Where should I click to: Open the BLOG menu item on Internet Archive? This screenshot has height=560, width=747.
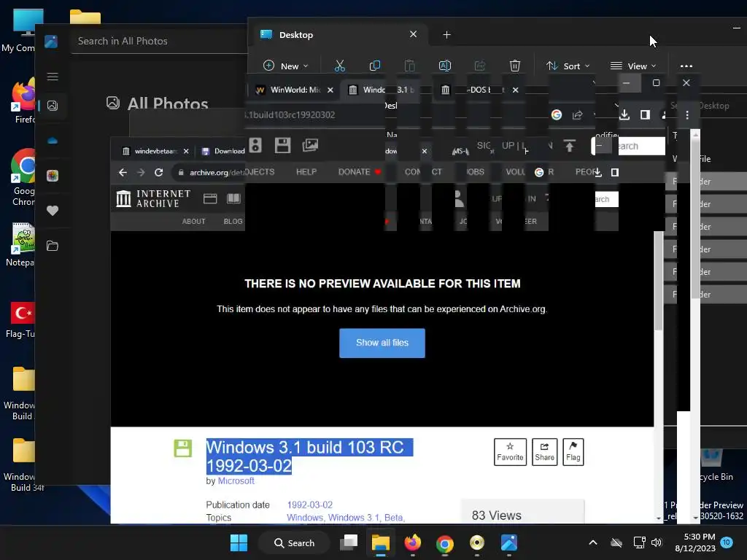point(233,222)
